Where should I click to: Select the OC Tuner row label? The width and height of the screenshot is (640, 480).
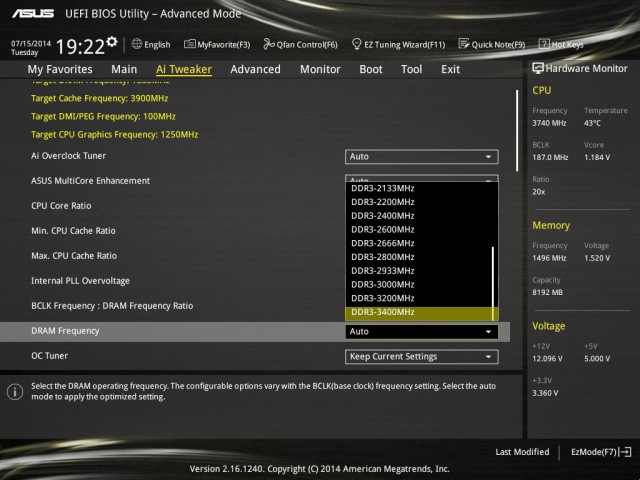tap(49, 356)
